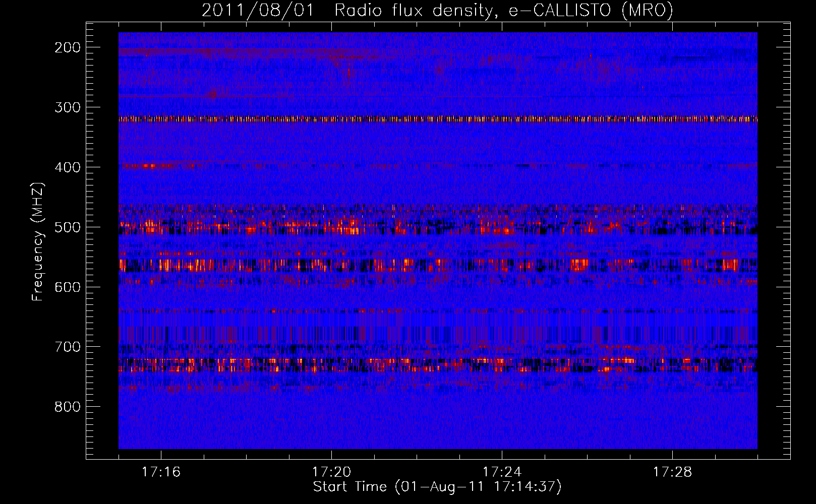Click the 300 frequency tick label
This screenshot has height=504, width=816.
[x=67, y=107]
